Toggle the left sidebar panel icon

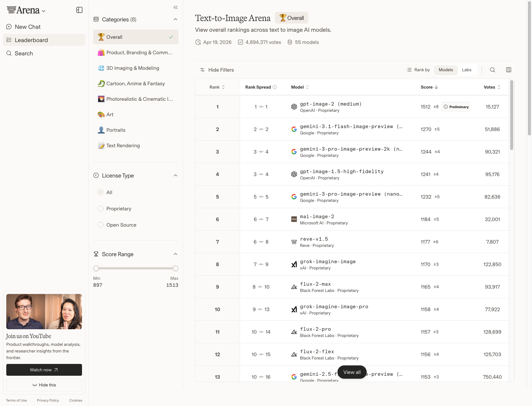(x=79, y=10)
